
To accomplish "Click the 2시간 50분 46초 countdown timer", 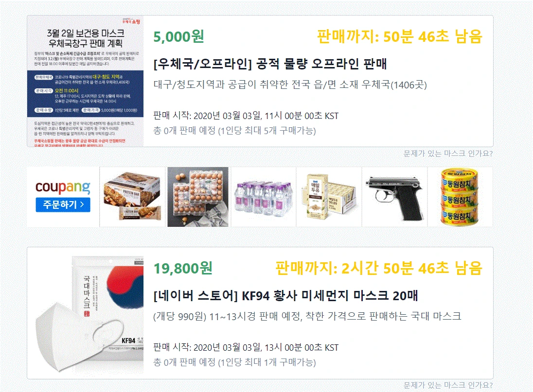I will click(379, 268).
